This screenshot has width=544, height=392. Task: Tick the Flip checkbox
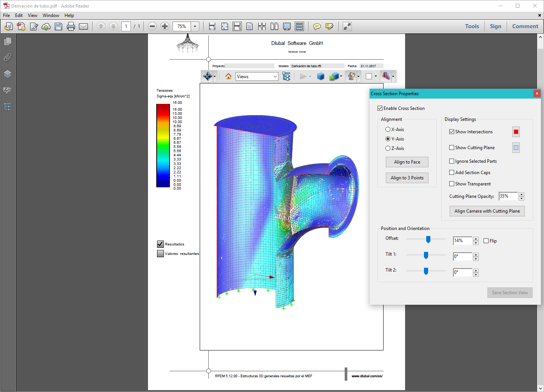pyautogui.click(x=486, y=241)
